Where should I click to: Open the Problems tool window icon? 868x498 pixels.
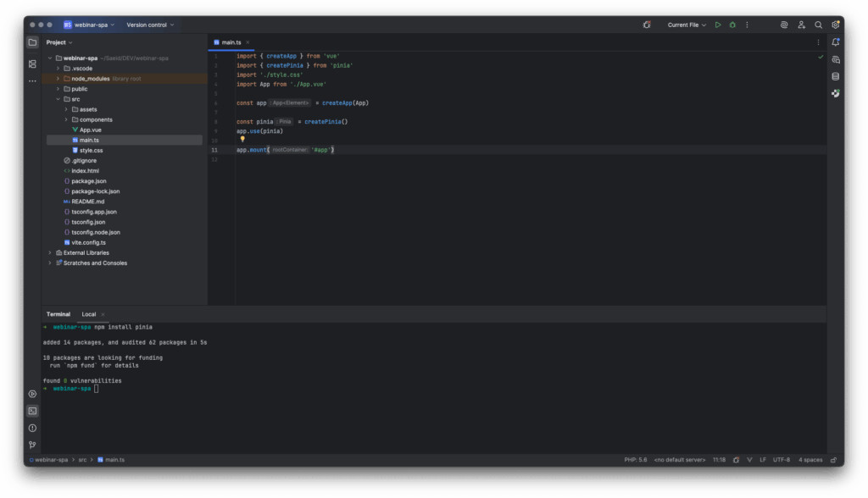point(32,428)
